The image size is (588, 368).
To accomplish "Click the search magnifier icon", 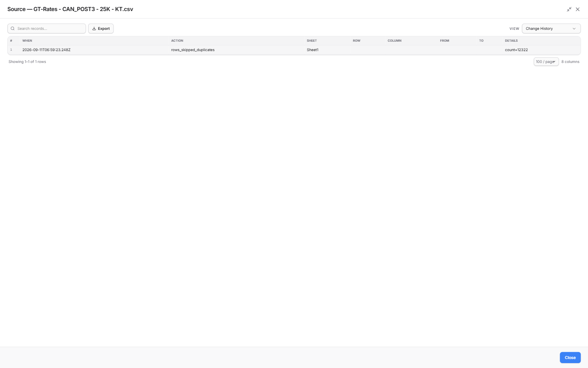I will pyautogui.click(x=13, y=29).
